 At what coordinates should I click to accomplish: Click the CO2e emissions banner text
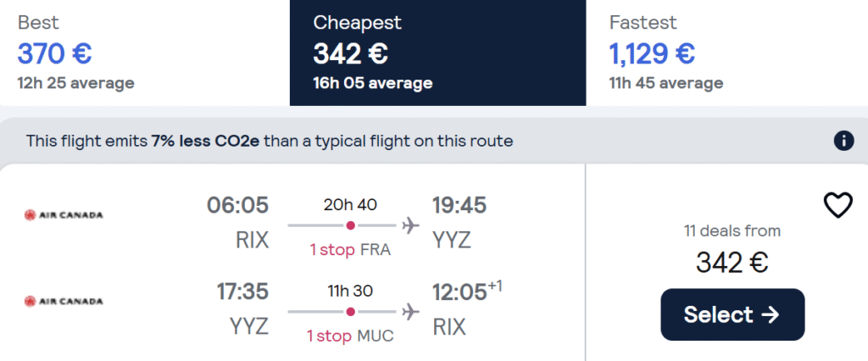(270, 142)
